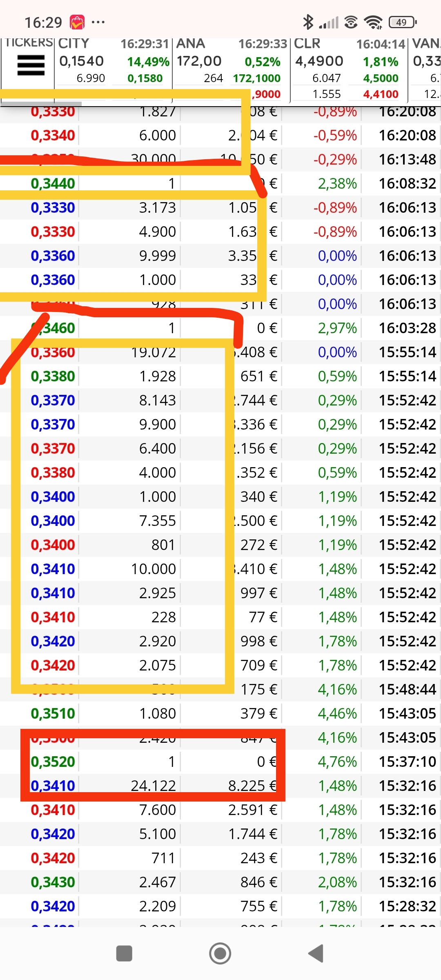Tap the TICKERS label
This screenshot has width=441, height=980.
coord(29,42)
